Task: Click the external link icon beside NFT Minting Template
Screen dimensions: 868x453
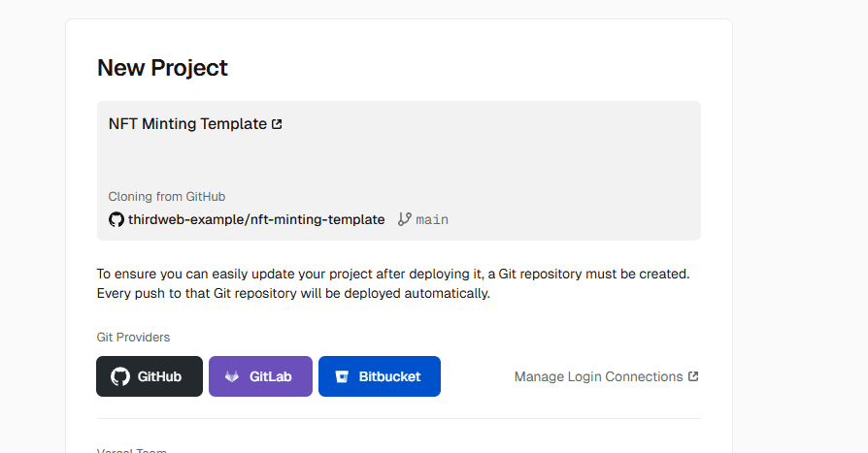Action: coord(277,124)
